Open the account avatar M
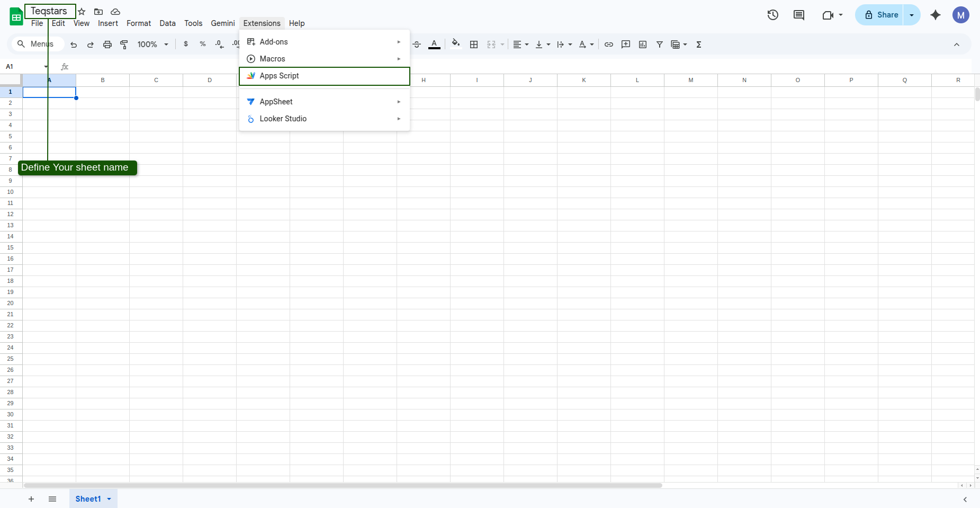 pos(961,15)
